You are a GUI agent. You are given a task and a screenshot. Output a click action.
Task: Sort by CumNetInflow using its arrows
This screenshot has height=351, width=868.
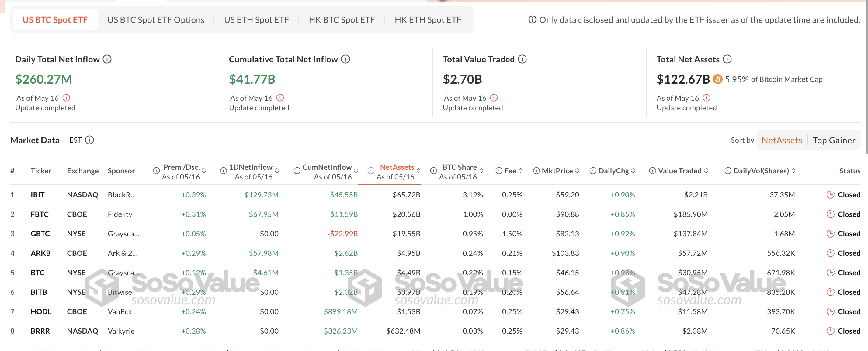[x=356, y=171]
